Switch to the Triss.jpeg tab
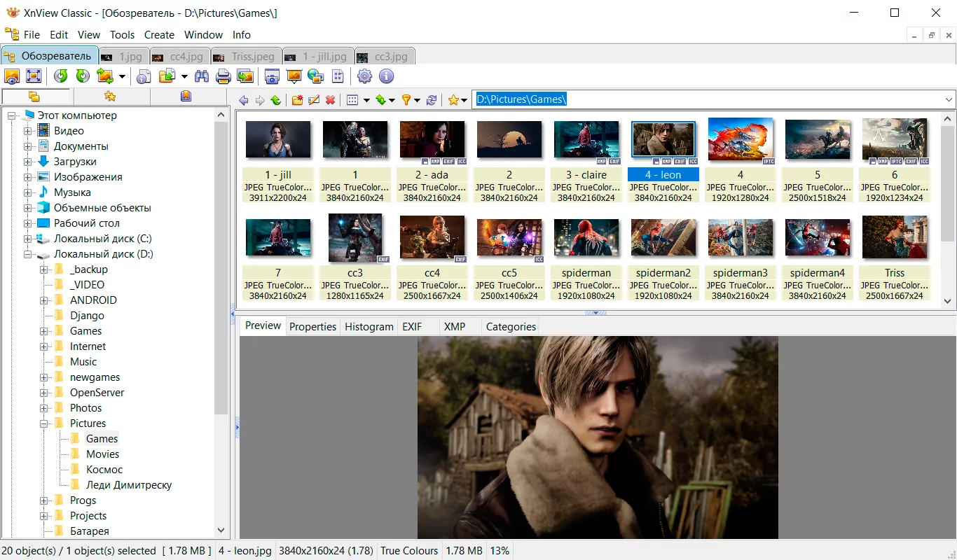Image resolution: width=957 pixels, height=560 pixels. coord(246,57)
